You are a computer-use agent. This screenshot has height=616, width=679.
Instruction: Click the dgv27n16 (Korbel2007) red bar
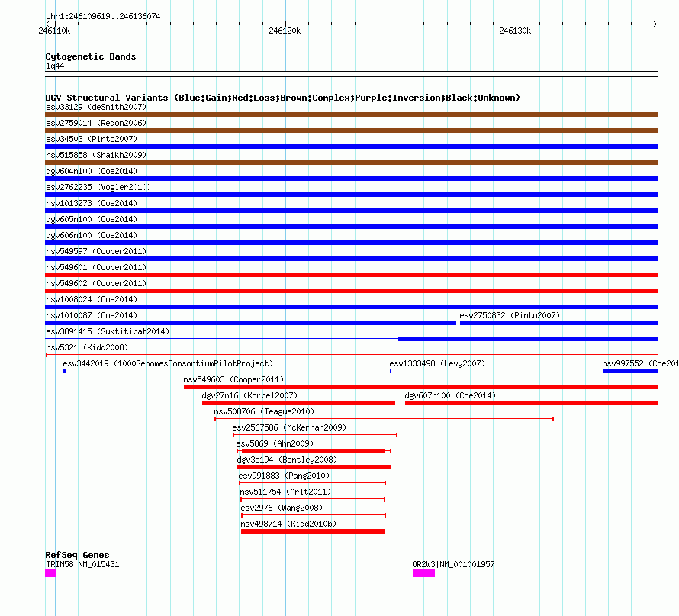tap(298, 403)
